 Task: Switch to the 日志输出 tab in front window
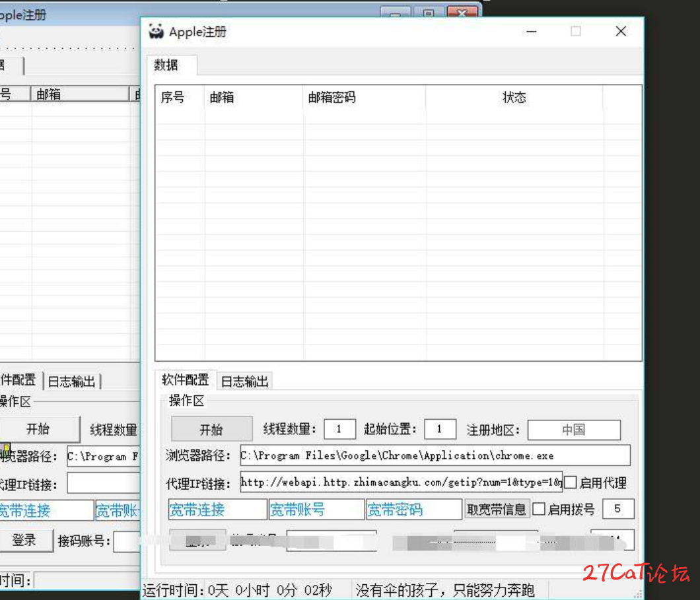click(244, 382)
